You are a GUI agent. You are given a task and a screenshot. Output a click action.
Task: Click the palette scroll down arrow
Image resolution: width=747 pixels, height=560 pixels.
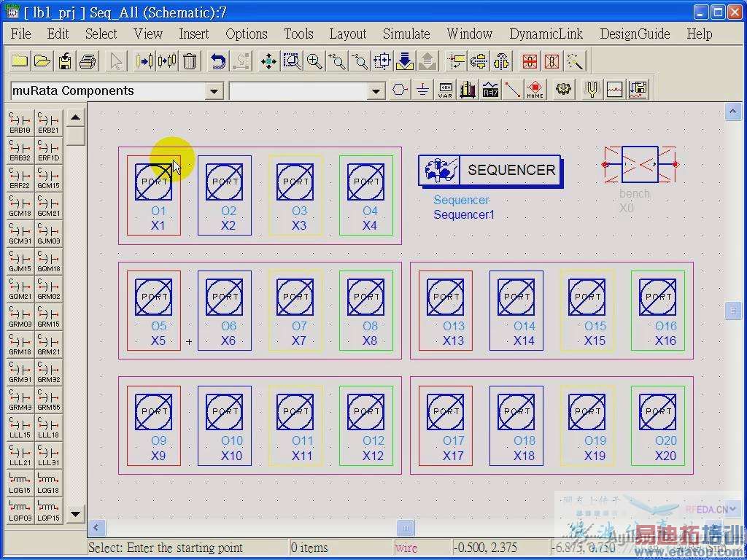tap(76, 514)
